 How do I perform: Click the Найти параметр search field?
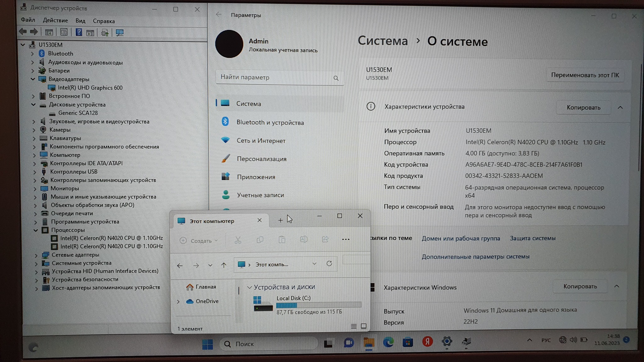tap(275, 77)
